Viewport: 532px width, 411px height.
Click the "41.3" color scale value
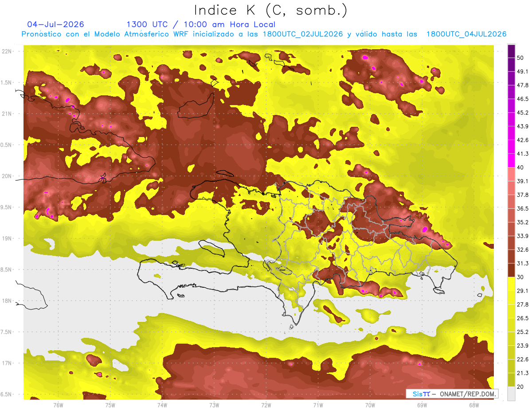(x=523, y=154)
